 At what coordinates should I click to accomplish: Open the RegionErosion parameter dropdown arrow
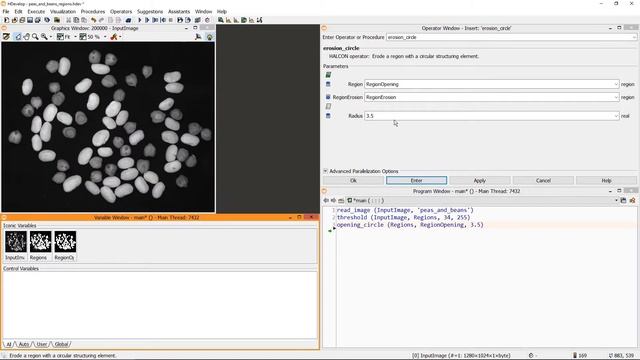pos(616,97)
